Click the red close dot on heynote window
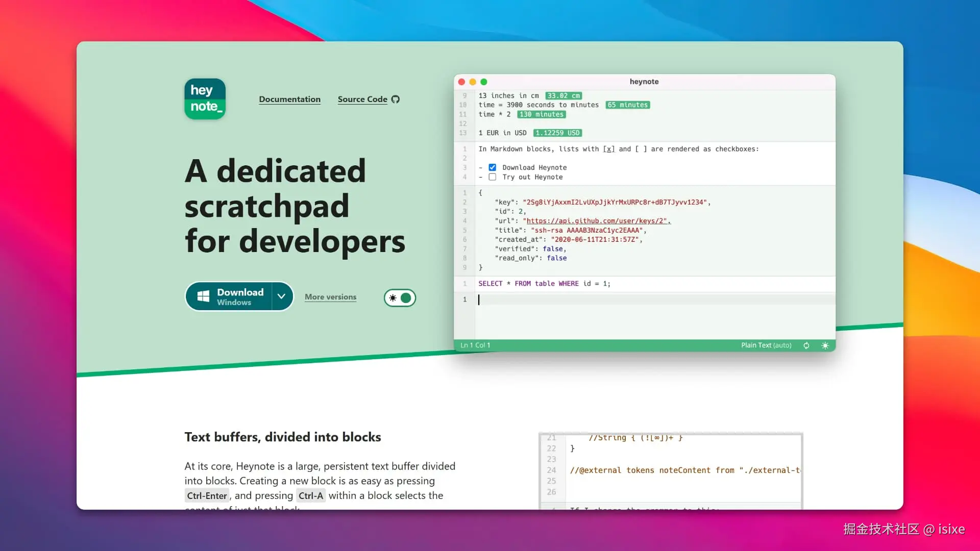980x551 pixels. [x=461, y=82]
